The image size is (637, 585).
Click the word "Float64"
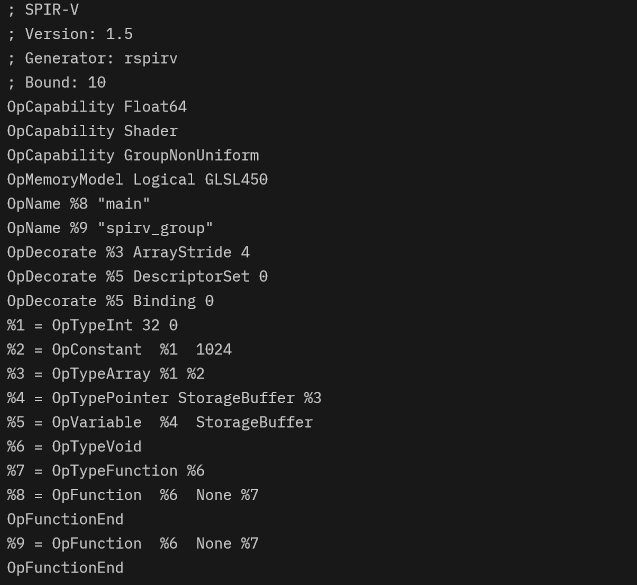click(x=155, y=107)
